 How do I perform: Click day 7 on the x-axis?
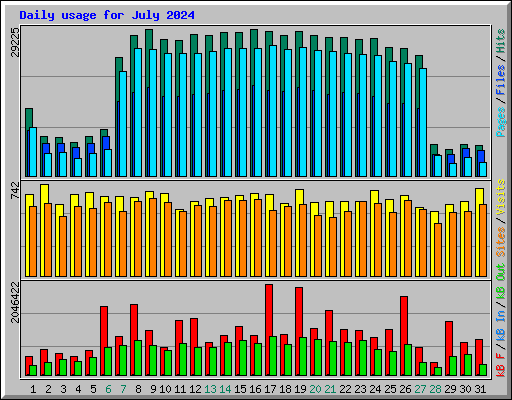[x=123, y=389]
